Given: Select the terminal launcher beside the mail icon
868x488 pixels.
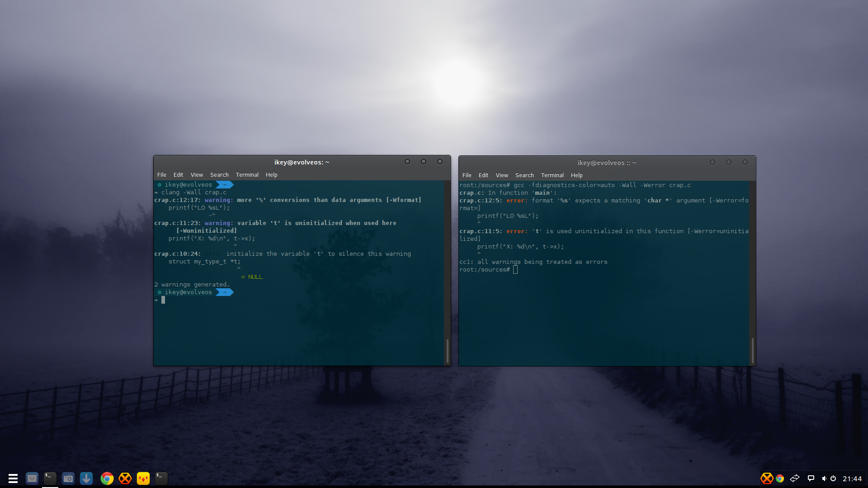Looking at the screenshot, I should (50, 478).
